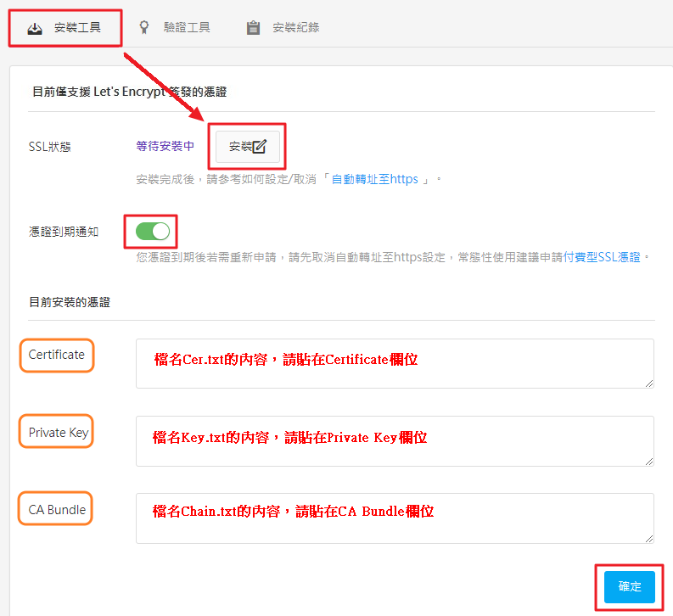Open the 自動轉址至https link

(x=374, y=179)
